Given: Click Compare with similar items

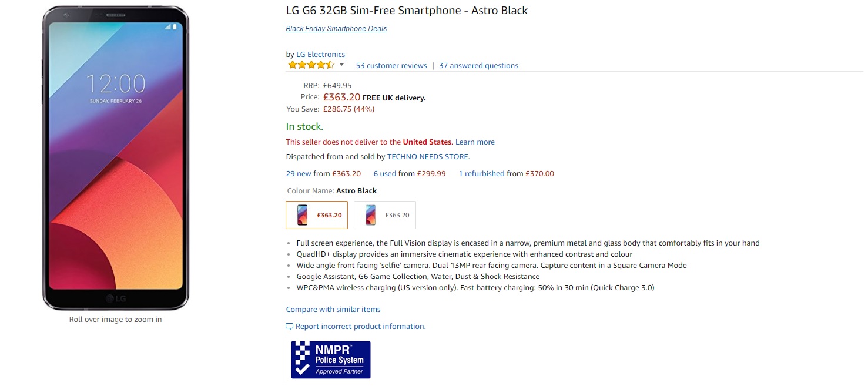Looking at the screenshot, I should (x=333, y=310).
